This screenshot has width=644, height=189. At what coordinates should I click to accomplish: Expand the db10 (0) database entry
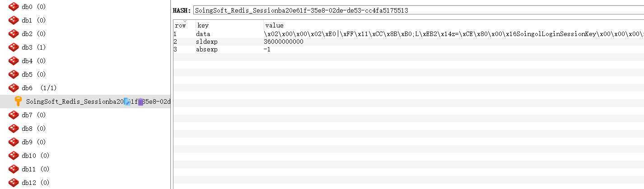[x=36, y=156]
